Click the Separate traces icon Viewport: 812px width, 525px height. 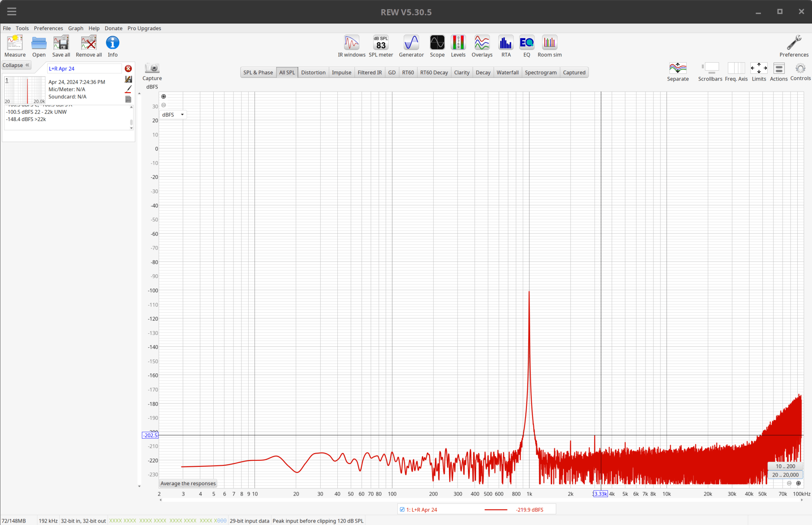[x=678, y=72]
